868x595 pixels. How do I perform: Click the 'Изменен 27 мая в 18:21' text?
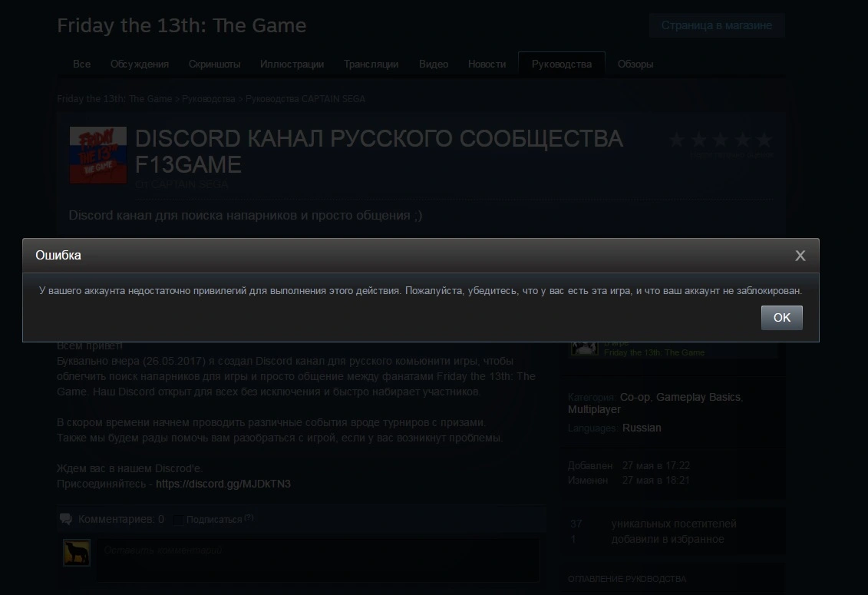(x=629, y=481)
